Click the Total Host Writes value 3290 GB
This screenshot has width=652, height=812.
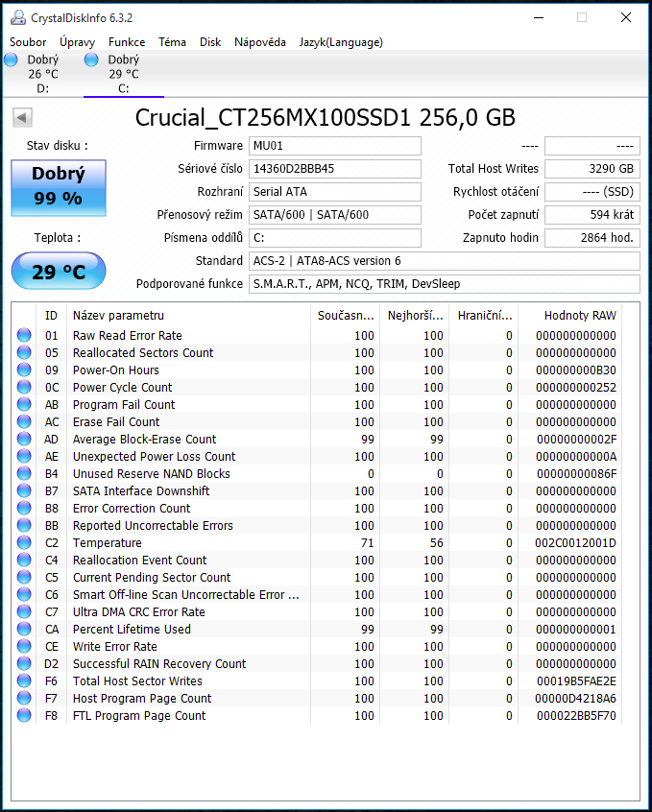[592, 169]
